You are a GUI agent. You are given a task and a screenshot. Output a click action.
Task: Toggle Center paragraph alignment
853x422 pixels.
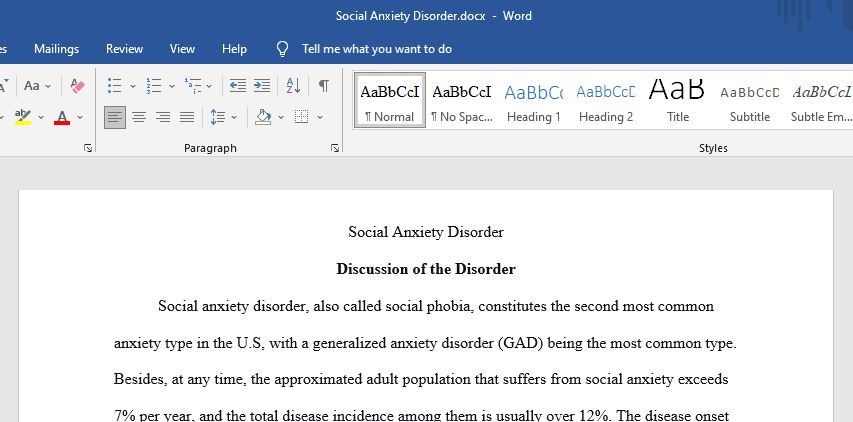[x=139, y=117]
